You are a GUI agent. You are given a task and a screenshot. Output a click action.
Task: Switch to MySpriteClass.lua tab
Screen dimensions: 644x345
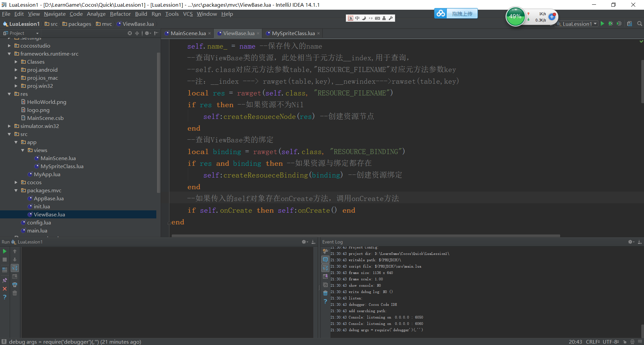point(293,33)
